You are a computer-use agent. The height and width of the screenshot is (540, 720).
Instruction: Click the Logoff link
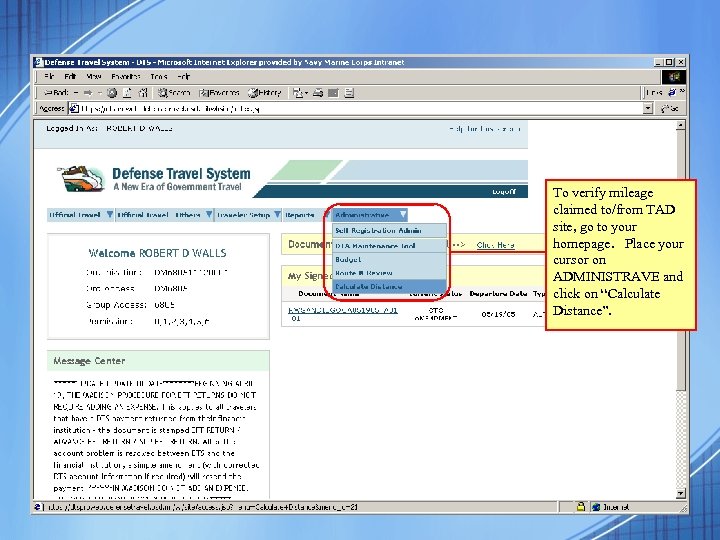click(x=504, y=191)
